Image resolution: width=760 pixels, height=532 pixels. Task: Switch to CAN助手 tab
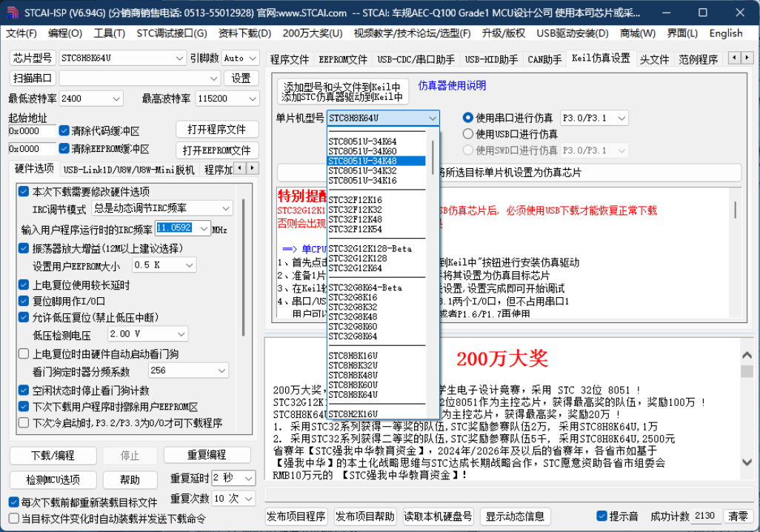(544, 60)
